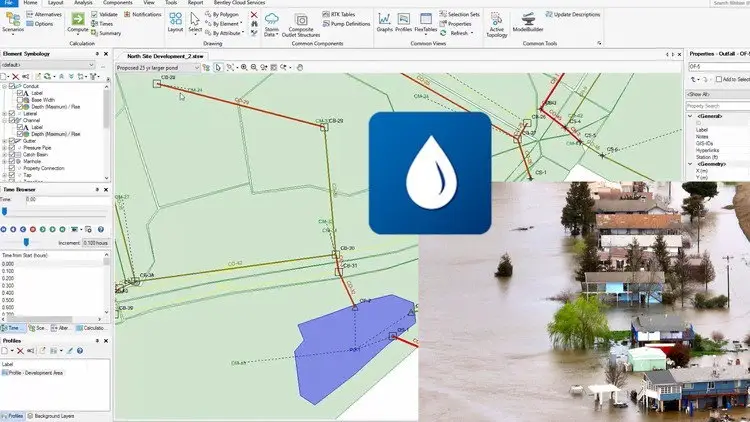The width and height of the screenshot is (750, 422).
Task: Check the Add to Selection checkbox
Action: [x=718, y=79]
